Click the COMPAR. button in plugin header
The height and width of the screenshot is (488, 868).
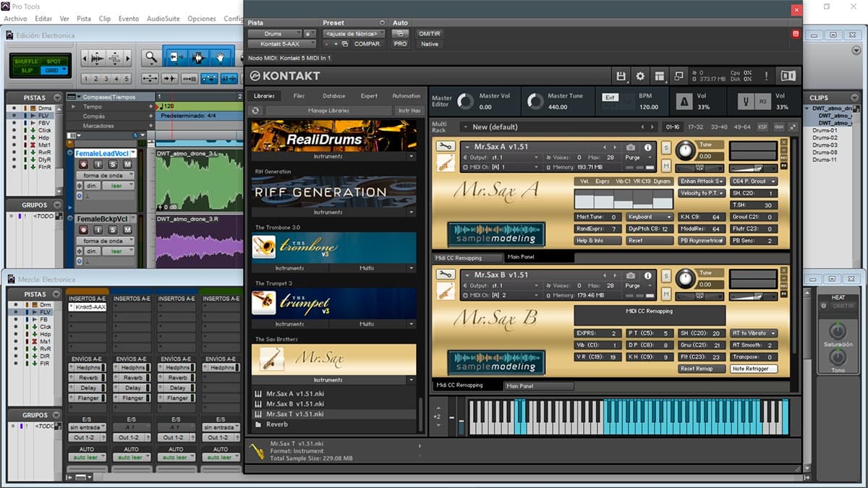(367, 44)
